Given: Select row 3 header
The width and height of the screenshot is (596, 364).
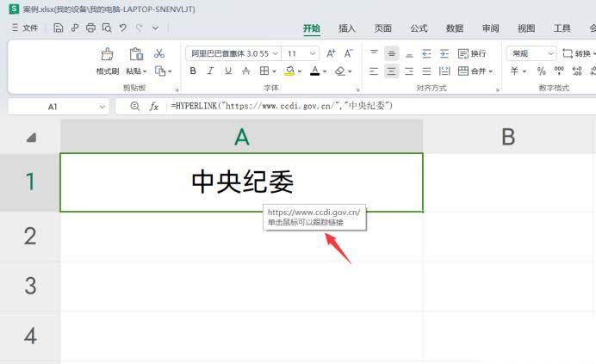Looking at the screenshot, I should 30,286.
